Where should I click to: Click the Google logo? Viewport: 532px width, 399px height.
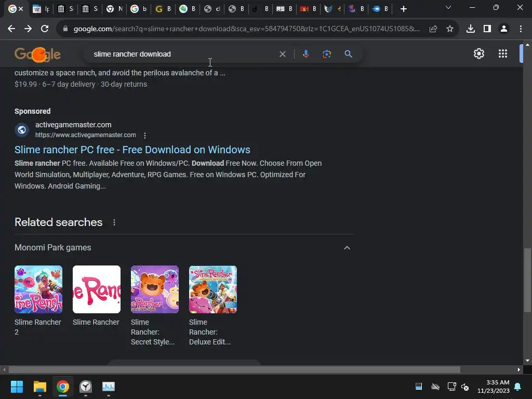[37, 54]
